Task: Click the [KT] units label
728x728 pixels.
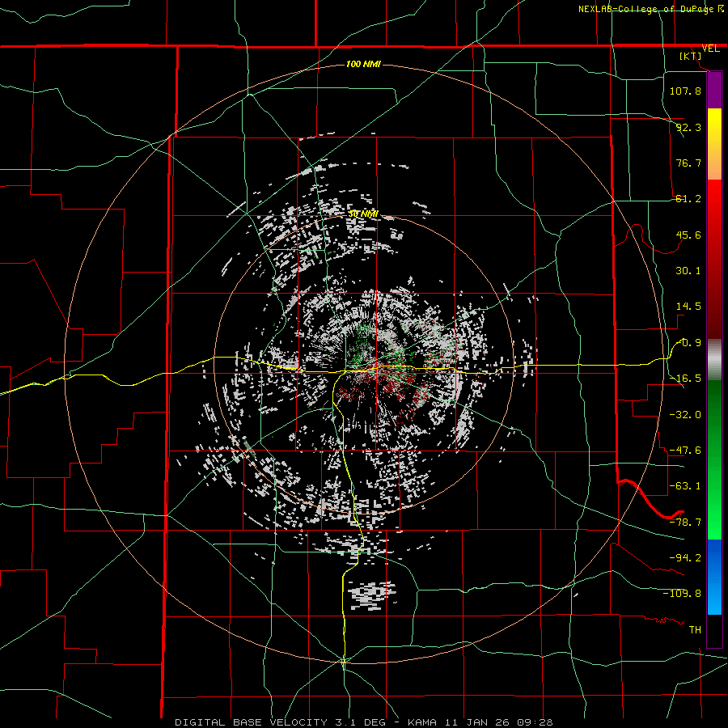Action: (x=691, y=56)
